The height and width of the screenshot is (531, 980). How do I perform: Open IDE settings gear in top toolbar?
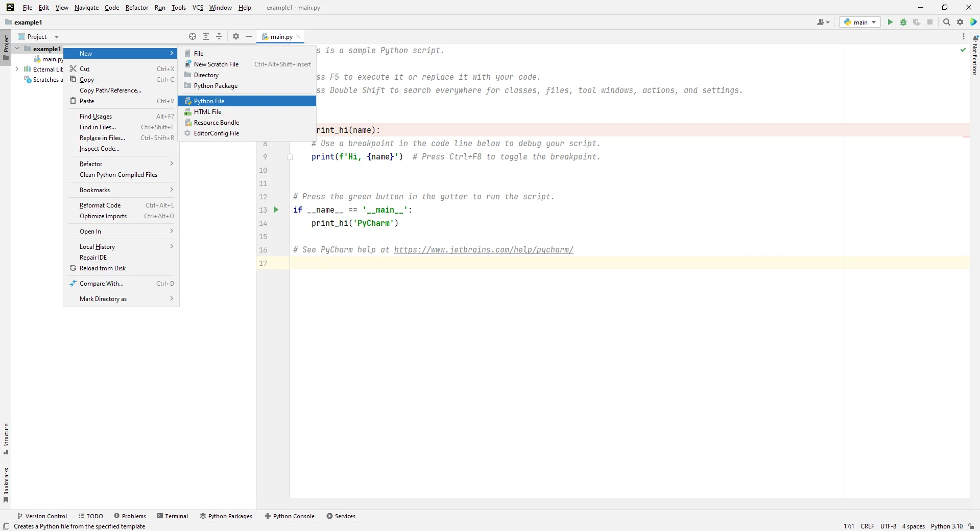960,22
